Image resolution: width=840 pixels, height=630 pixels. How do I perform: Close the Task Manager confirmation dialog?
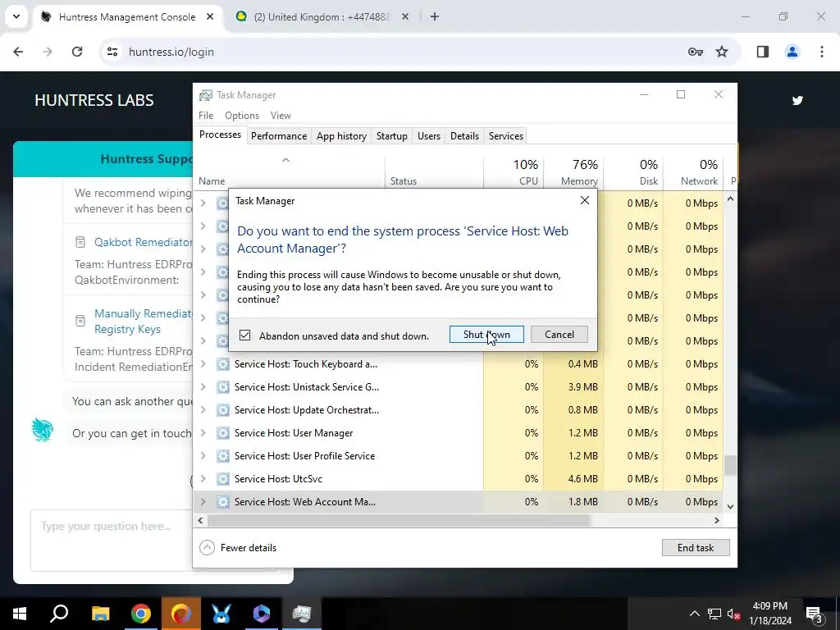click(x=584, y=200)
